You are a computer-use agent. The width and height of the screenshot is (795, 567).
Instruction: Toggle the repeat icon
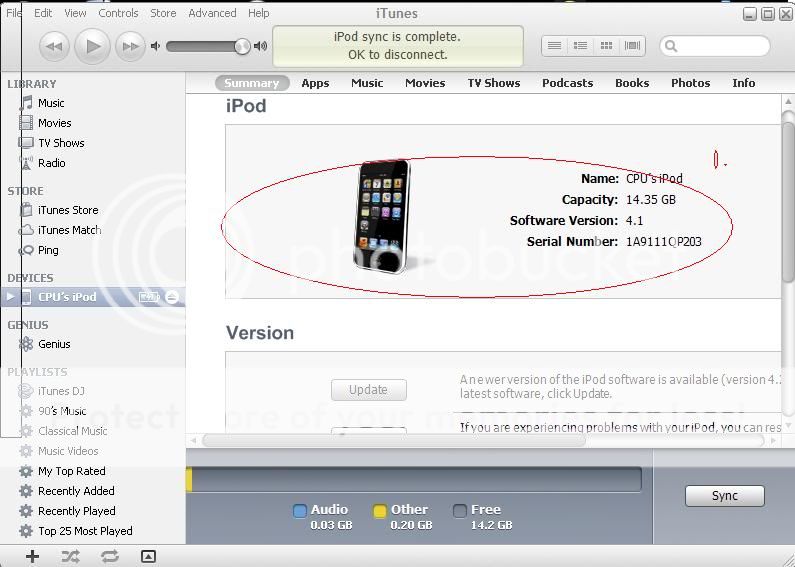[x=110, y=556]
